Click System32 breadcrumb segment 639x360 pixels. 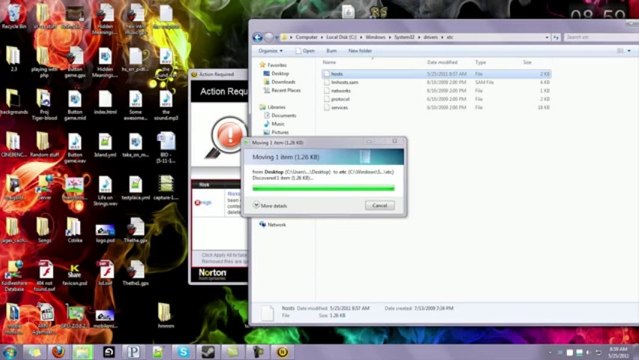(x=404, y=37)
